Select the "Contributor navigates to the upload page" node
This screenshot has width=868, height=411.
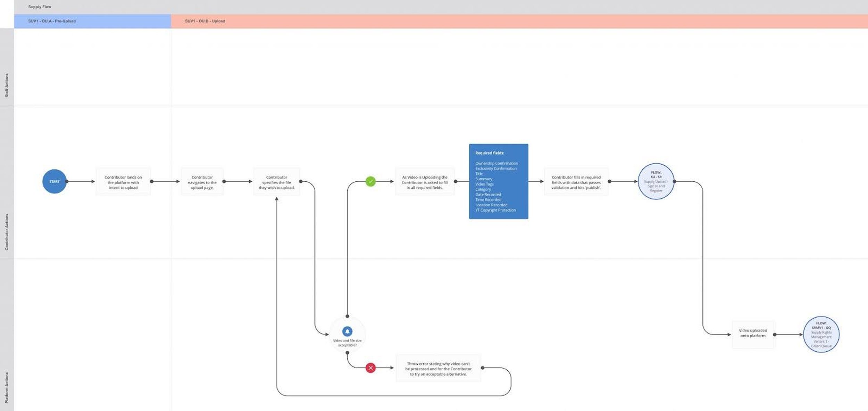202,182
